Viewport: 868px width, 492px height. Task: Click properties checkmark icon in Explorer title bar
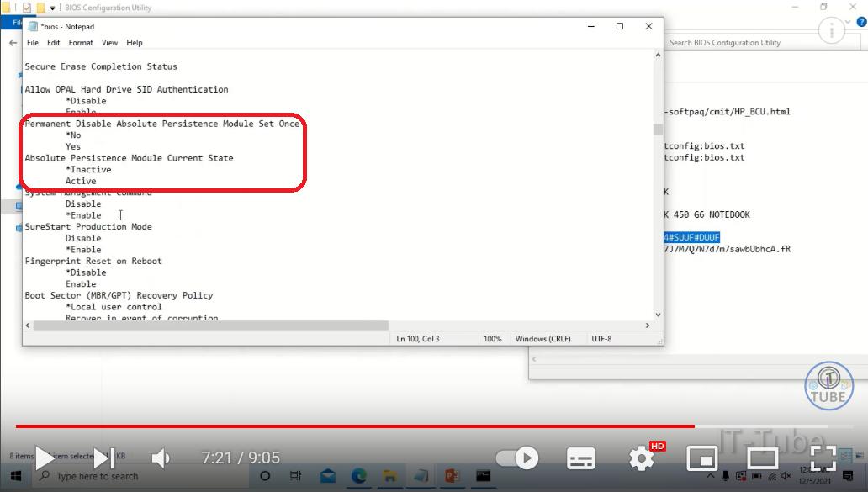pyautogui.click(x=27, y=8)
